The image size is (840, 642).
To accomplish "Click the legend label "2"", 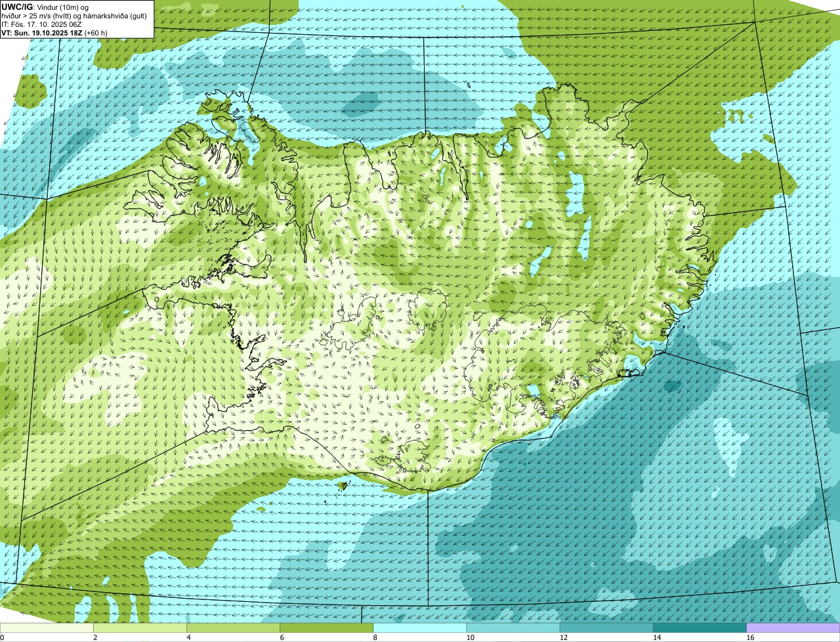I will (x=95, y=637).
